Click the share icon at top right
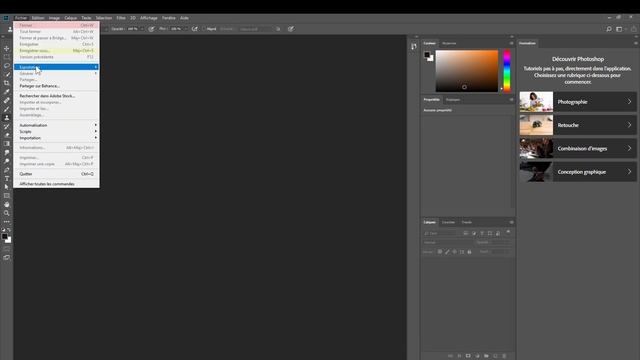The image size is (640, 360). point(633,29)
